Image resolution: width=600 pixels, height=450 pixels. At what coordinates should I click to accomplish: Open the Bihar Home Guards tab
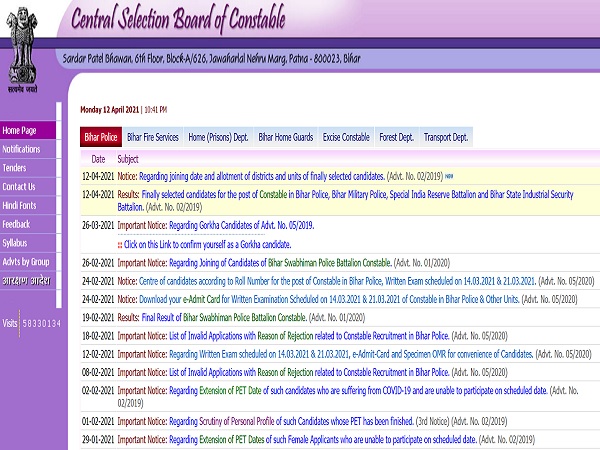pos(286,137)
